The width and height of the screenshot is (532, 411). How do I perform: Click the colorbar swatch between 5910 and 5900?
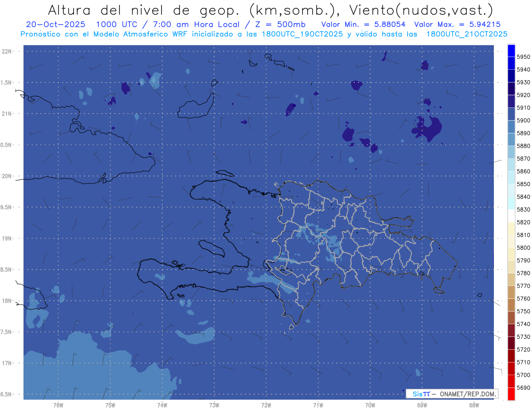point(511,114)
